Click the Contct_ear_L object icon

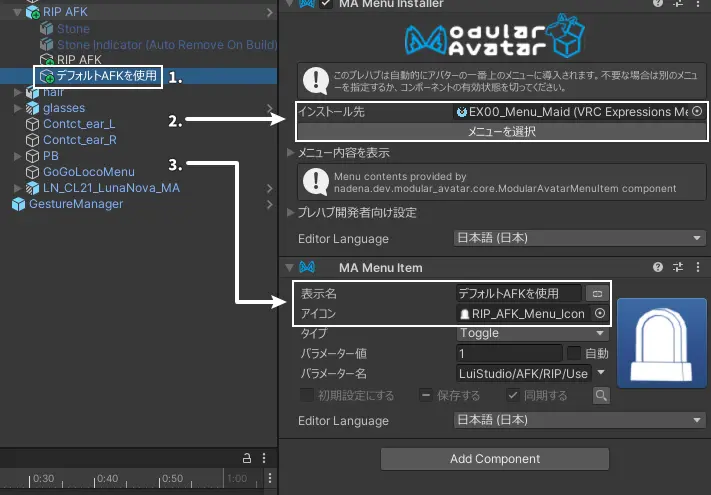pyautogui.click(x=33, y=124)
